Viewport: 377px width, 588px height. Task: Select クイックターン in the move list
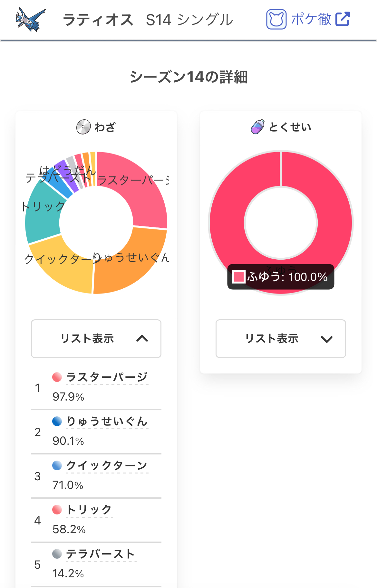tap(107, 465)
